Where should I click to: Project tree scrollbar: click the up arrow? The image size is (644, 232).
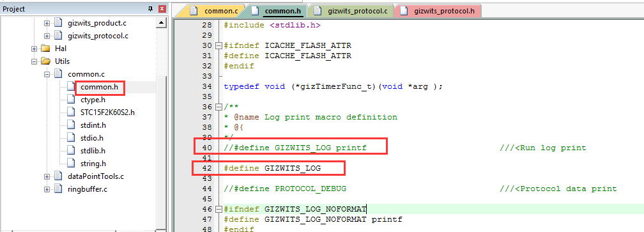click(162, 23)
